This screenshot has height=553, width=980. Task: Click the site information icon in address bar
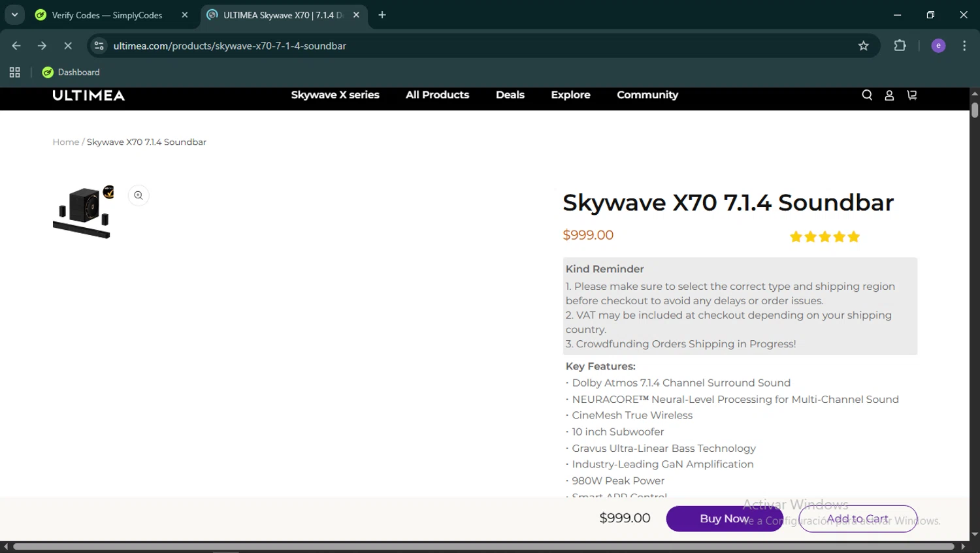coord(99,46)
